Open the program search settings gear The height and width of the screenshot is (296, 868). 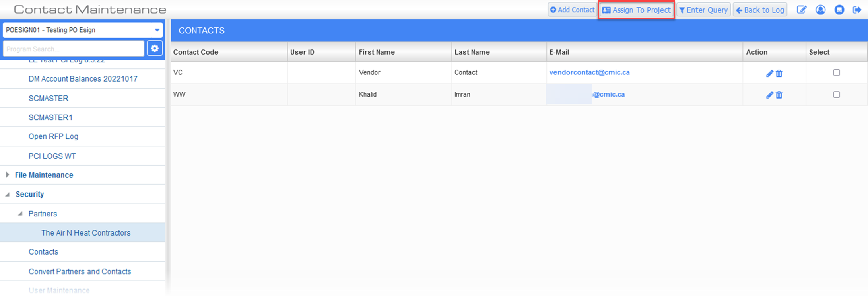tap(155, 49)
